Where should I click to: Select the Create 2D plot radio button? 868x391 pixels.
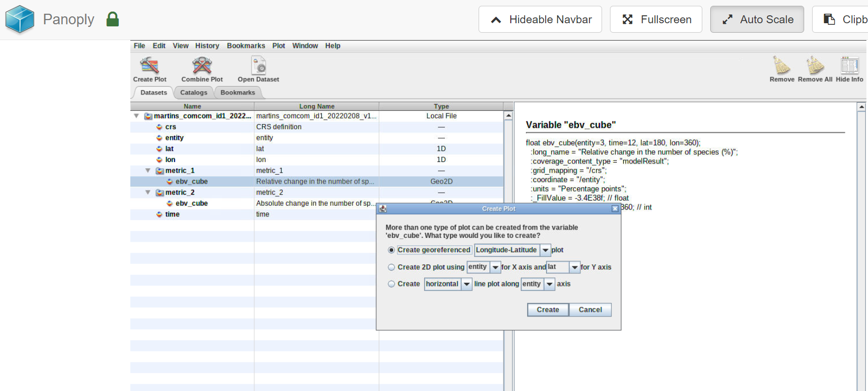(x=391, y=268)
